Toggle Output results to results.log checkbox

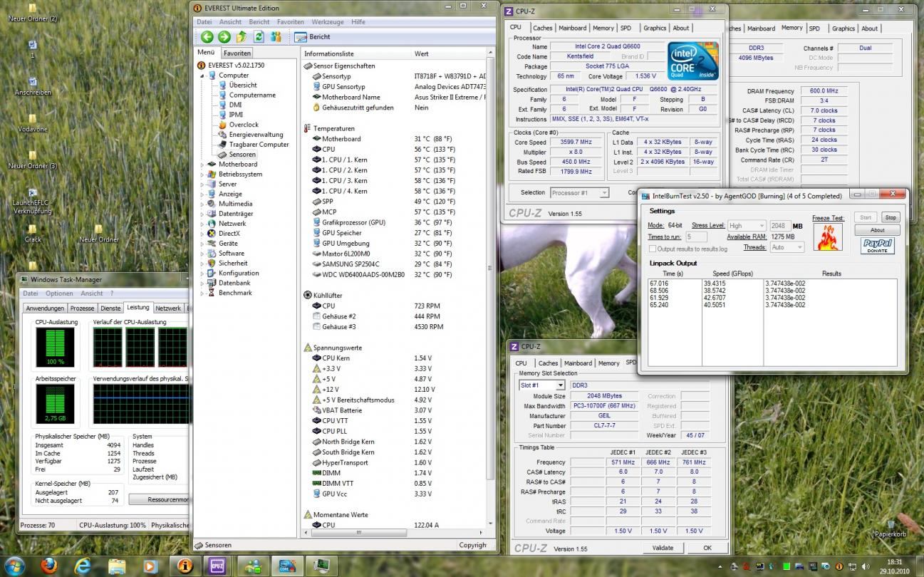[x=653, y=249]
